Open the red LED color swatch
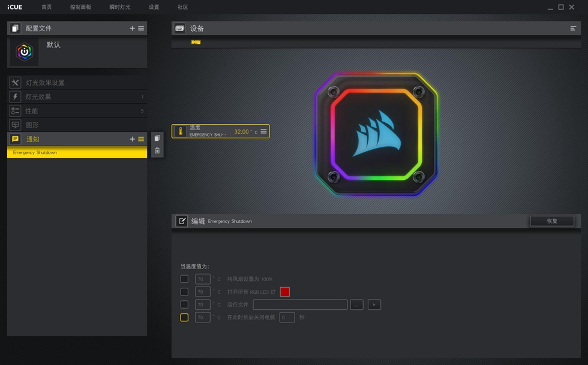Screen dimensions: 588x365 point(284,292)
